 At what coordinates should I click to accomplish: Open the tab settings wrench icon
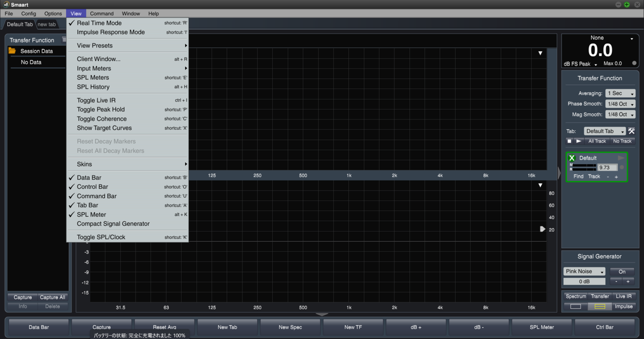631,131
